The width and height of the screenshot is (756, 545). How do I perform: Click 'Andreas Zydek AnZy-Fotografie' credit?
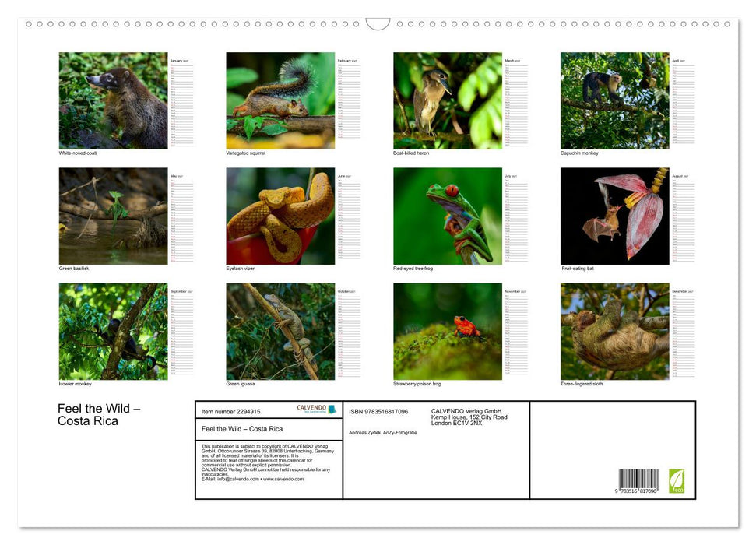tap(383, 433)
